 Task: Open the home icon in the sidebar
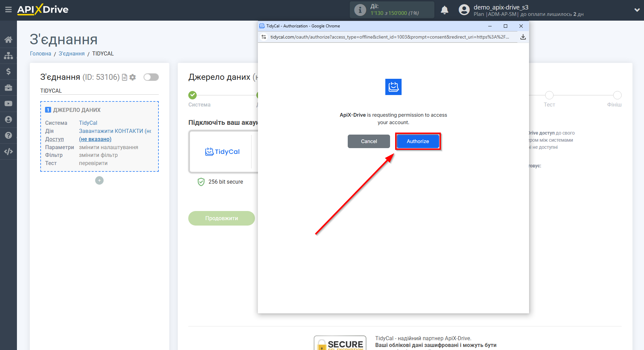click(8, 40)
